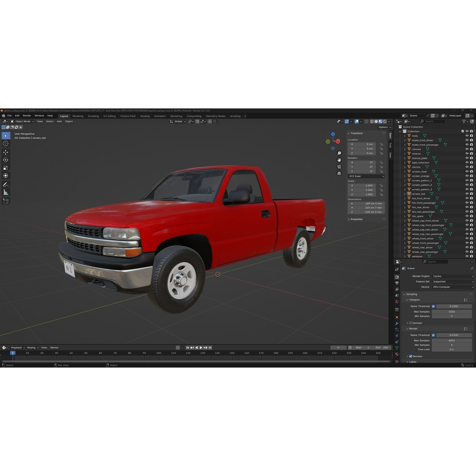The width and height of the screenshot is (476, 476).
Task: Open the Render properties tab icon
Action: pos(397,277)
